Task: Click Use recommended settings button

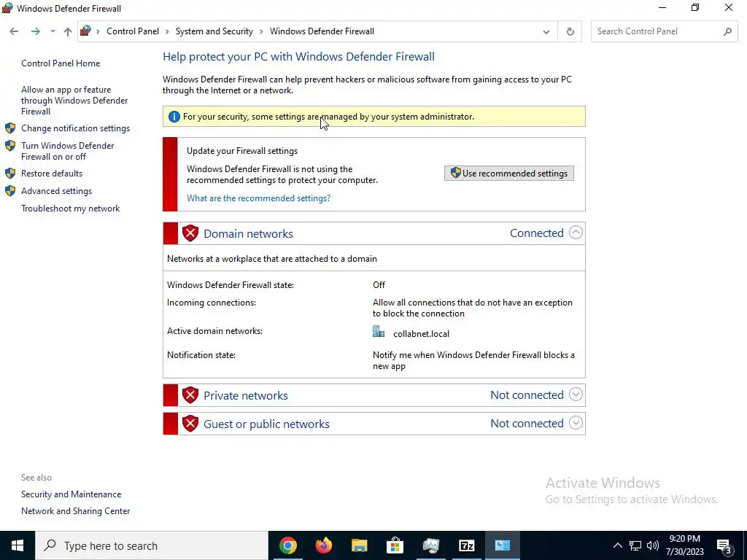Action: [x=508, y=174]
